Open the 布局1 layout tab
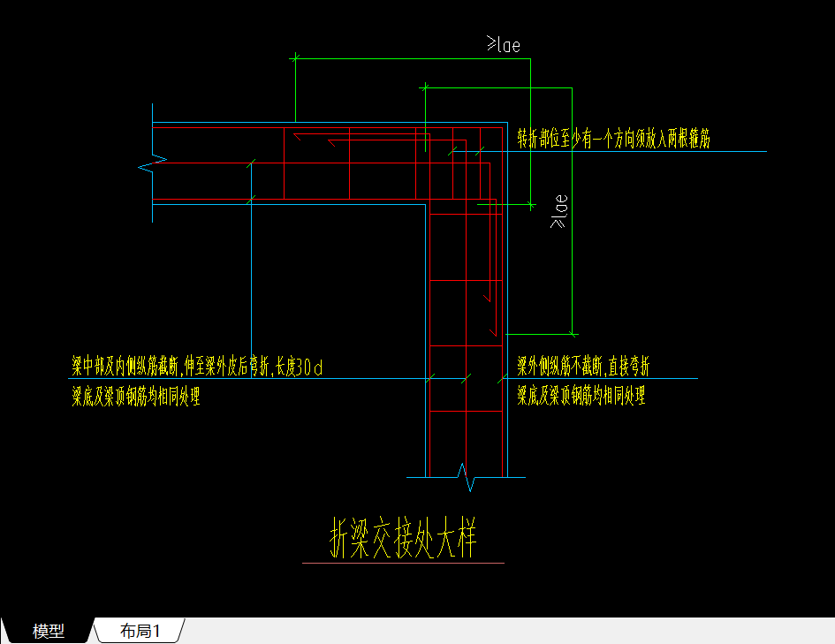Viewport: 835px width, 644px height. pos(140,631)
